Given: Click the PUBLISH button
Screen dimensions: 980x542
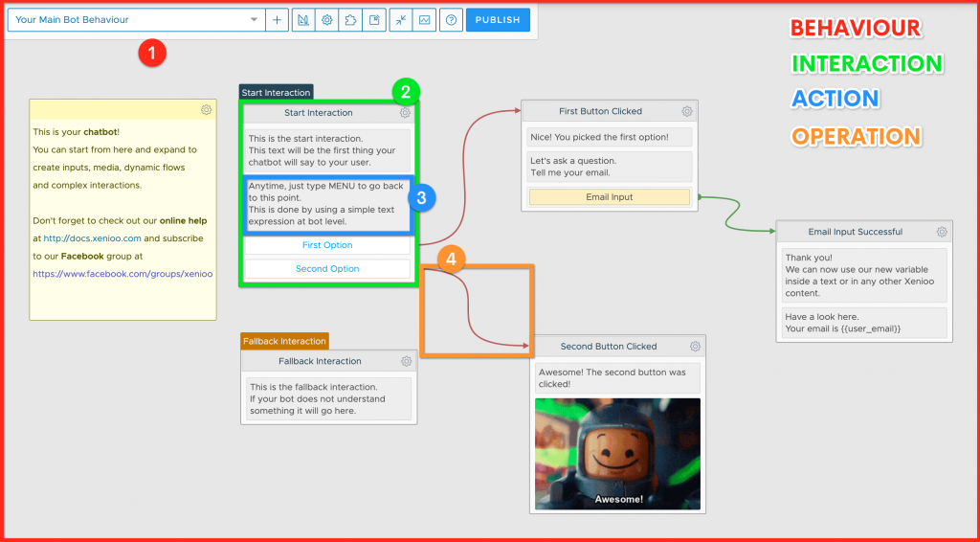Looking at the screenshot, I should [498, 20].
